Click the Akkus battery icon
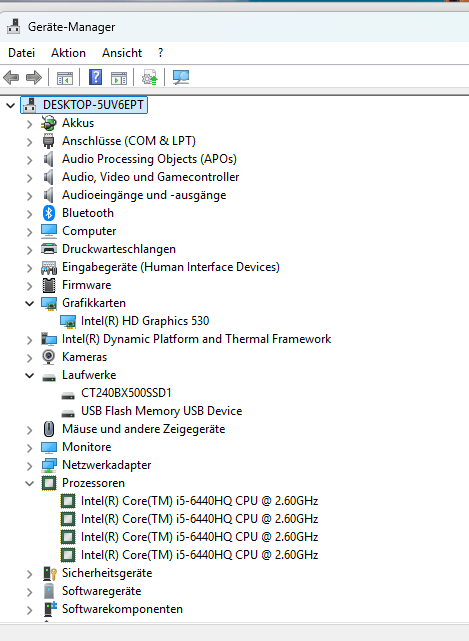Screen dimensions: 469x641 49,123
